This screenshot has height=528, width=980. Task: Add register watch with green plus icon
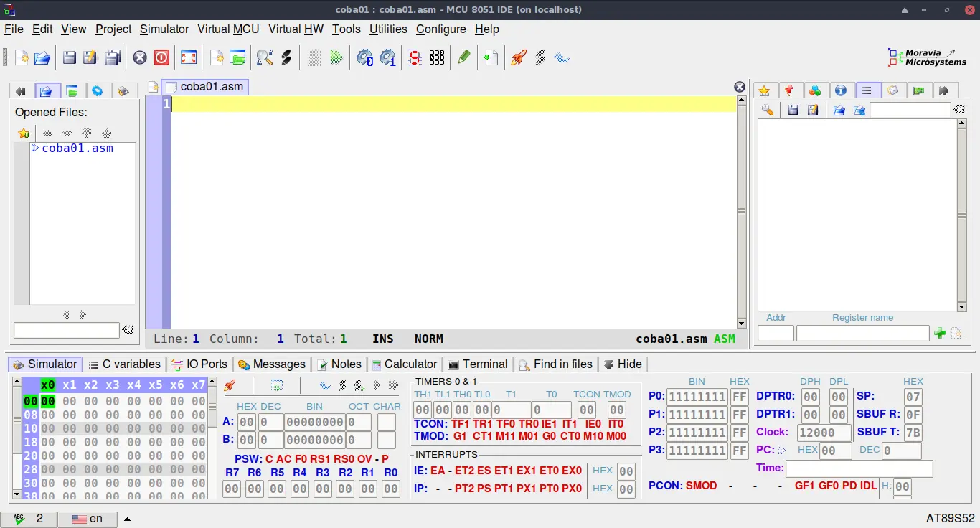coord(939,333)
